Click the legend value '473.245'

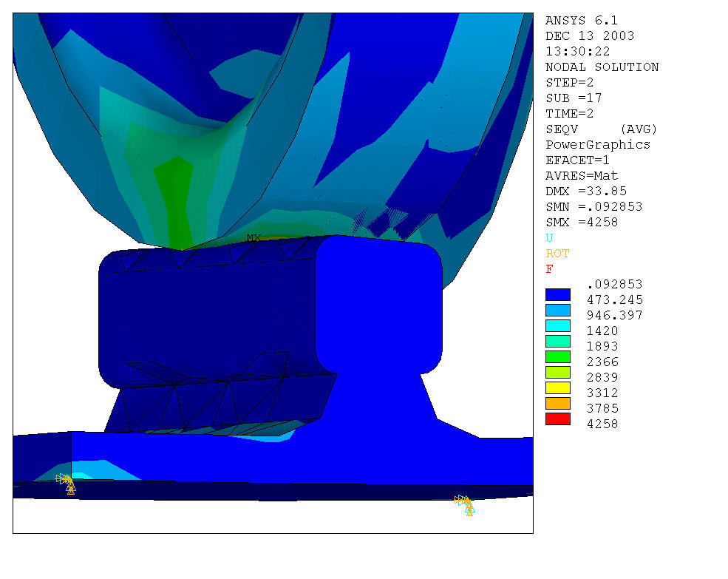pos(615,299)
